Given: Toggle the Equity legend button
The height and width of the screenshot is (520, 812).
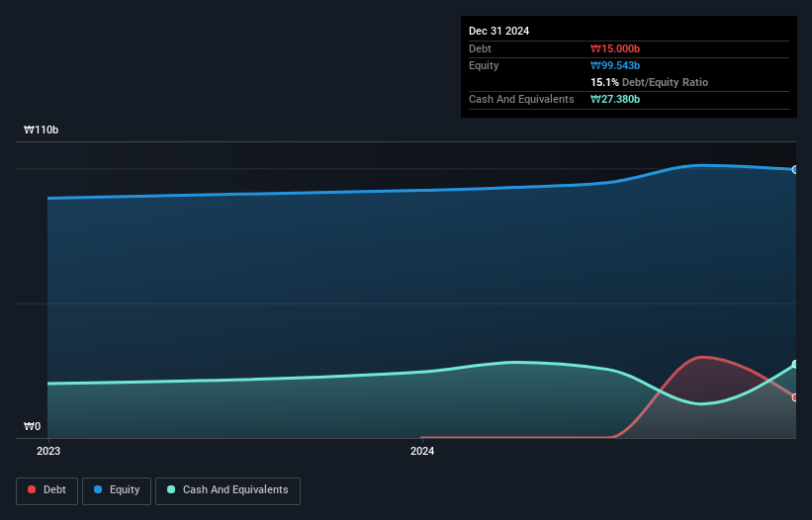Looking at the screenshot, I should [117, 490].
